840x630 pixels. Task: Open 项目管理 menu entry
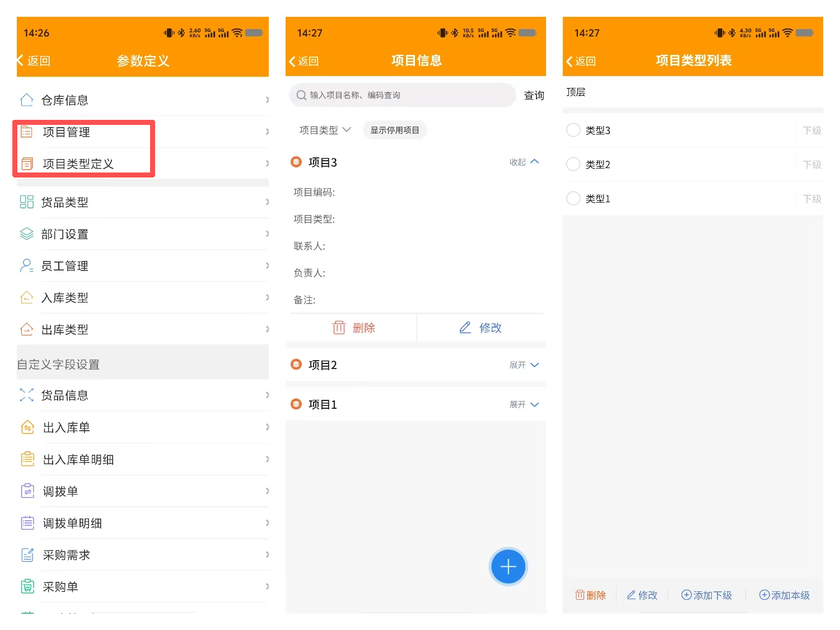[x=143, y=132]
